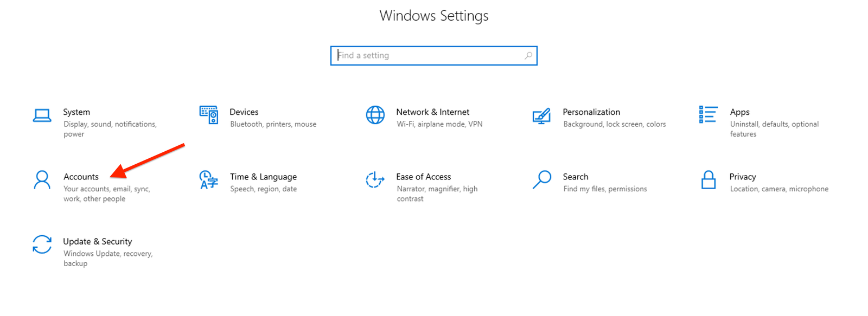
Task: Select the Ease of Access icon
Action: tap(375, 179)
